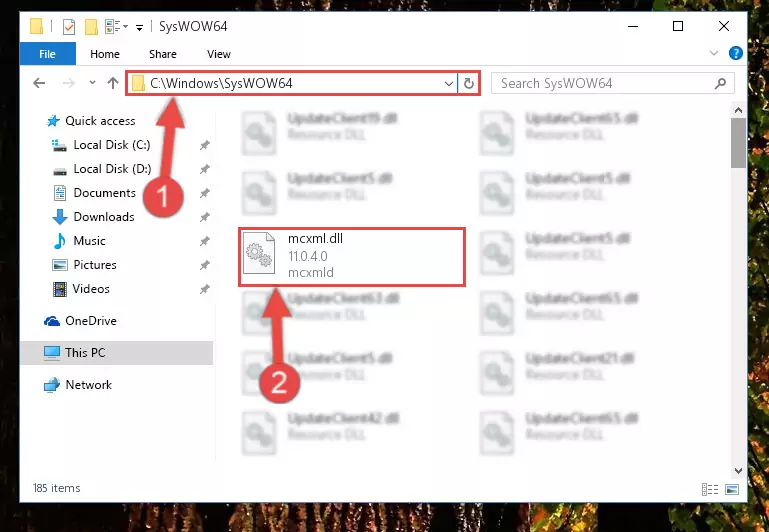Click the pin icon beside Documents
This screenshot has width=769, height=532.
[x=205, y=193]
